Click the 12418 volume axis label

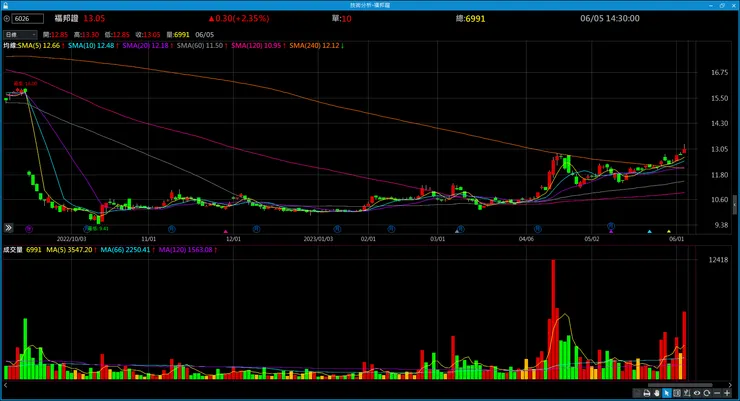[718, 259]
